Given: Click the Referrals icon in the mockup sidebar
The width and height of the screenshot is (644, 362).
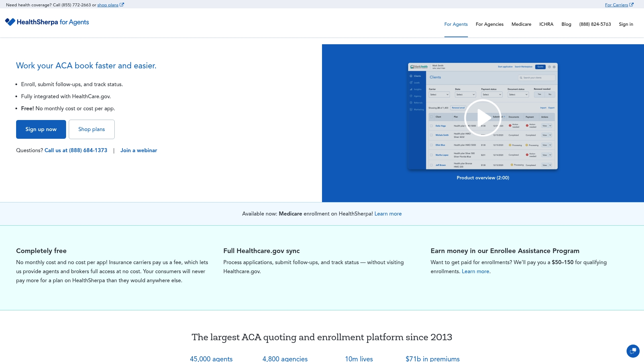Looking at the screenshot, I should [x=411, y=103].
